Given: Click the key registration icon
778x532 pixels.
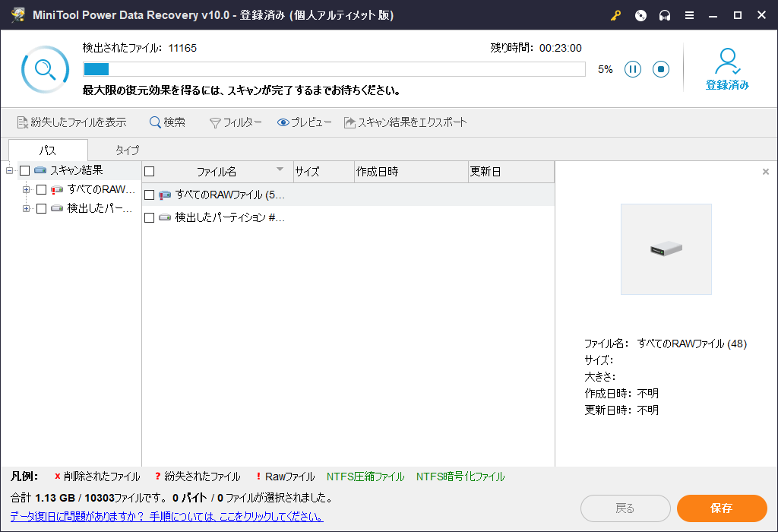Looking at the screenshot, I should pyautogui.click(x=616, y=15).
